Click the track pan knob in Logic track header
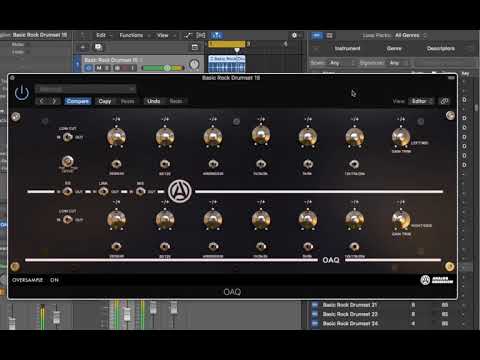480x360 pixels. (x=194, y=64)
